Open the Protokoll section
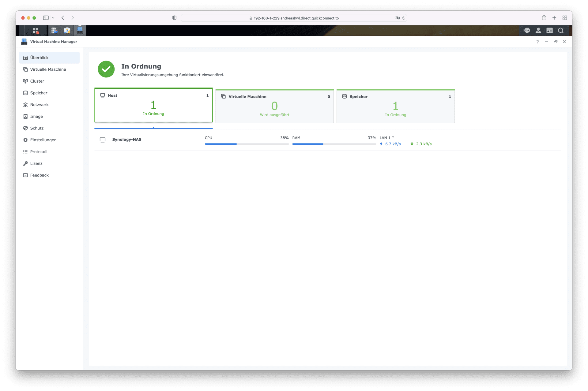 [49, 152]
